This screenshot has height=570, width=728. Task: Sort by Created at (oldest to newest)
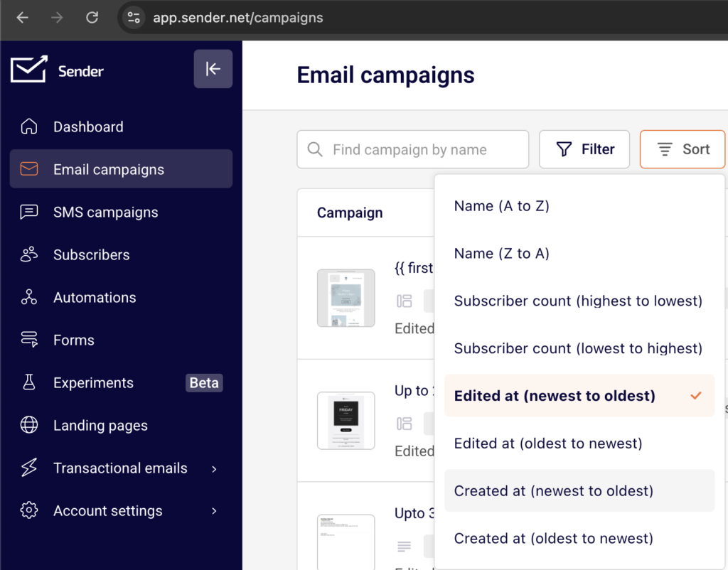tap(579, 538)
